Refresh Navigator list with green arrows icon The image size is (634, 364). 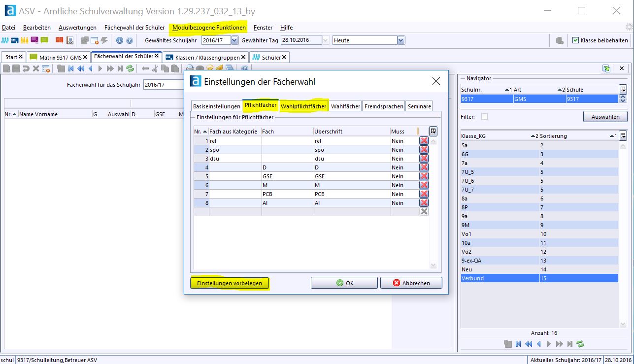click(580, 344)
